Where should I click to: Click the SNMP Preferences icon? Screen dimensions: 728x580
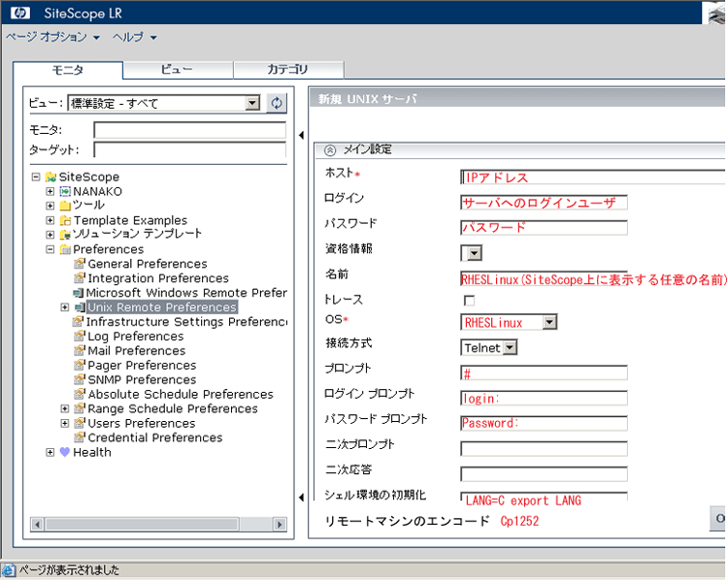click(80, 379)
